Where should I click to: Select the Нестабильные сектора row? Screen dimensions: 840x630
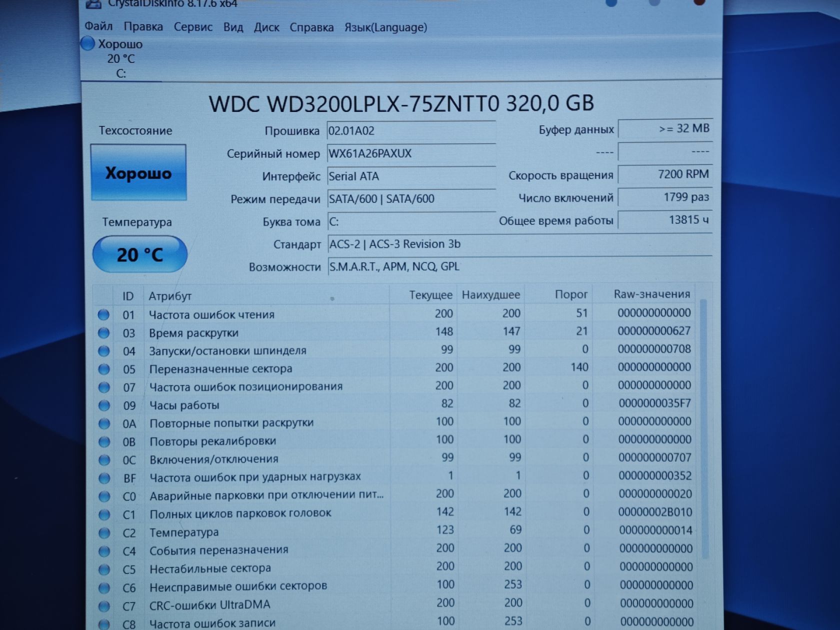(395, 567)
